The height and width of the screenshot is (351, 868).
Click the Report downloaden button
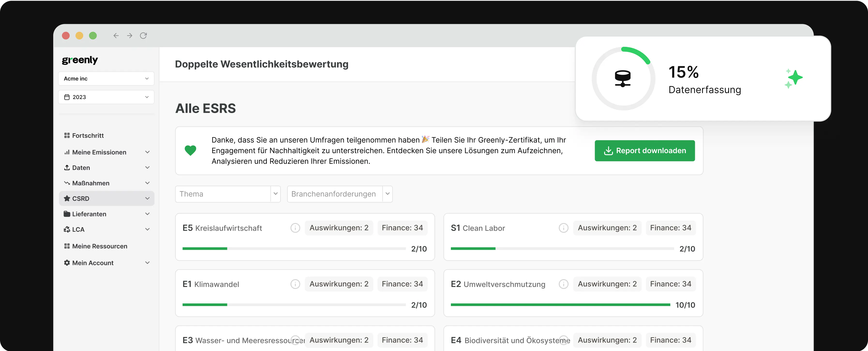coord(645,151)
